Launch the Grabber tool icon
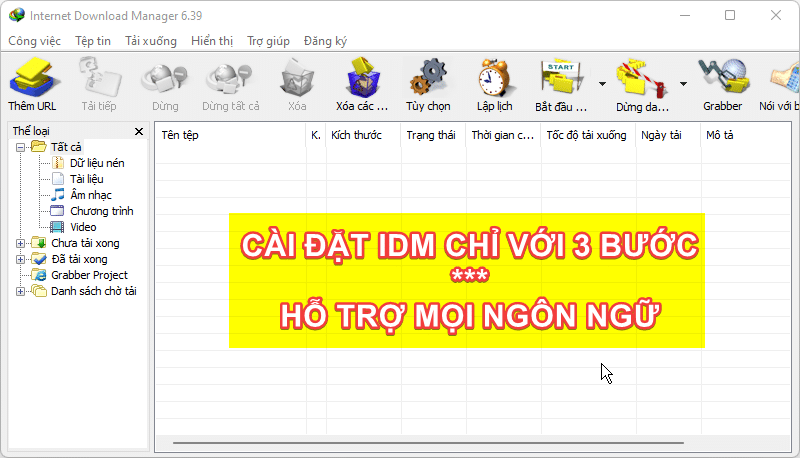 723,78
